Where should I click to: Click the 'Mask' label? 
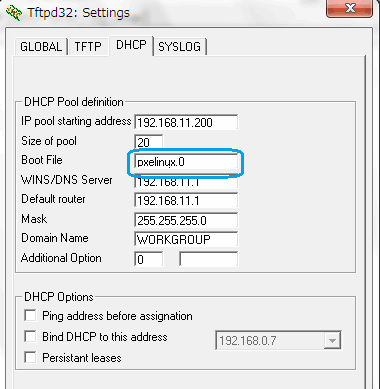[34, 219]
